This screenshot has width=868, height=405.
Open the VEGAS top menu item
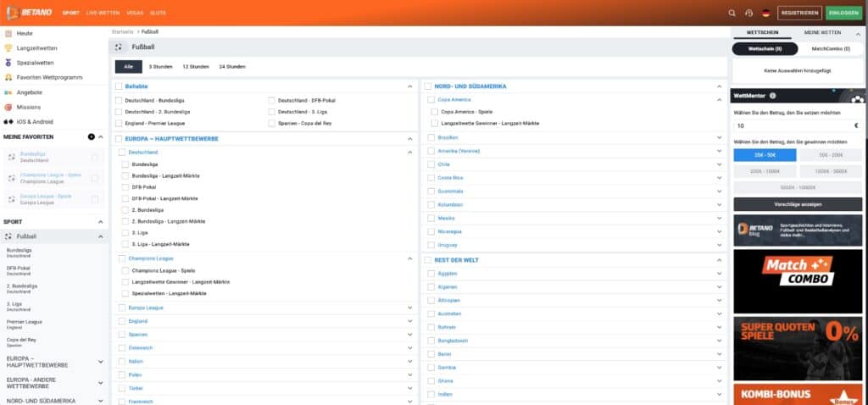point(135,13)
